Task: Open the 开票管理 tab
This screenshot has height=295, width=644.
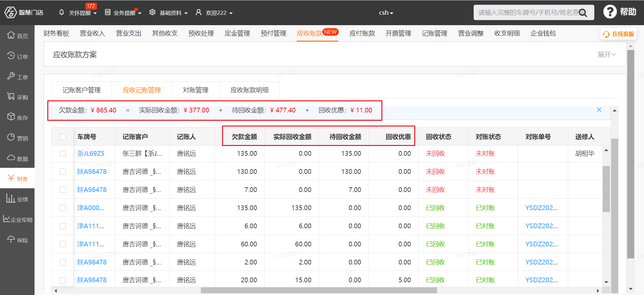Action: pos(398,33)
